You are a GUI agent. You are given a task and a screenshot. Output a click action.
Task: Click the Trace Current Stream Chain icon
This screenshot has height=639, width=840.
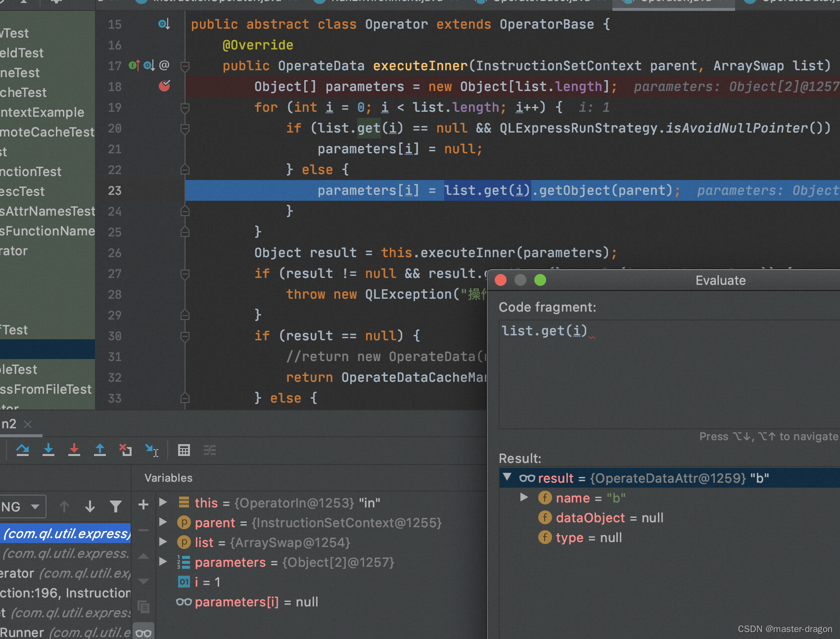coord(210,450)
